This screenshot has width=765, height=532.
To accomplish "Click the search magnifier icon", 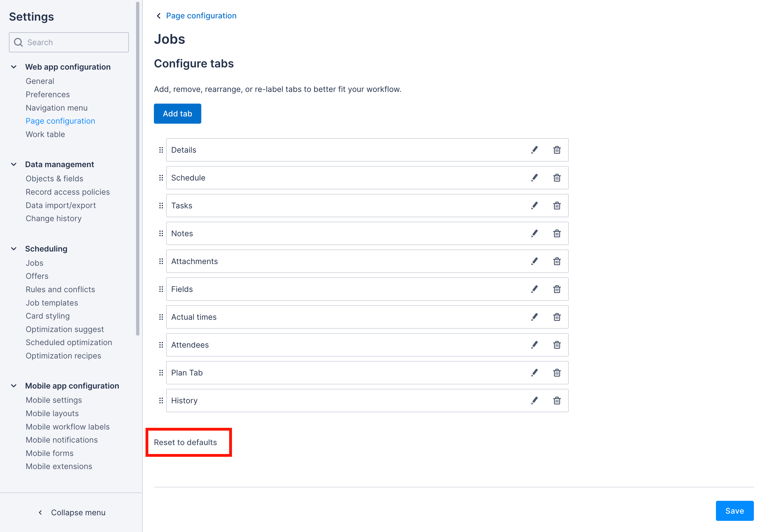I will coord(18,42).
